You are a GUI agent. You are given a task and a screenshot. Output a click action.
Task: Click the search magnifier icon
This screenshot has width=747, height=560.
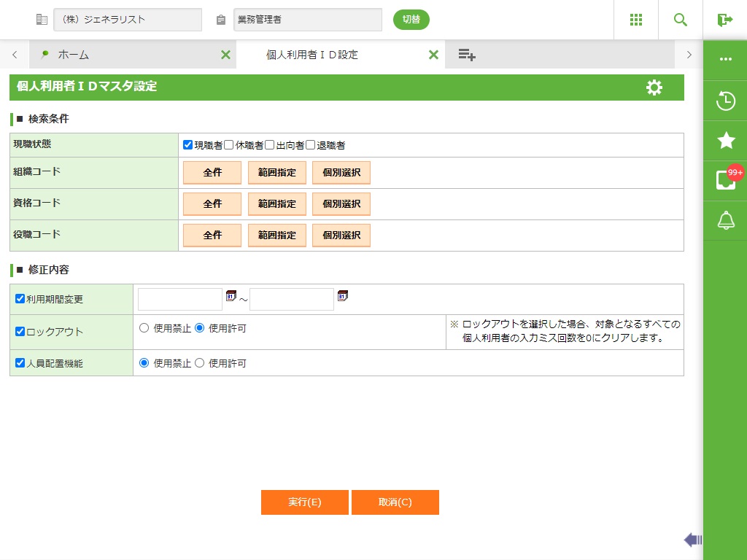(680, 20)
